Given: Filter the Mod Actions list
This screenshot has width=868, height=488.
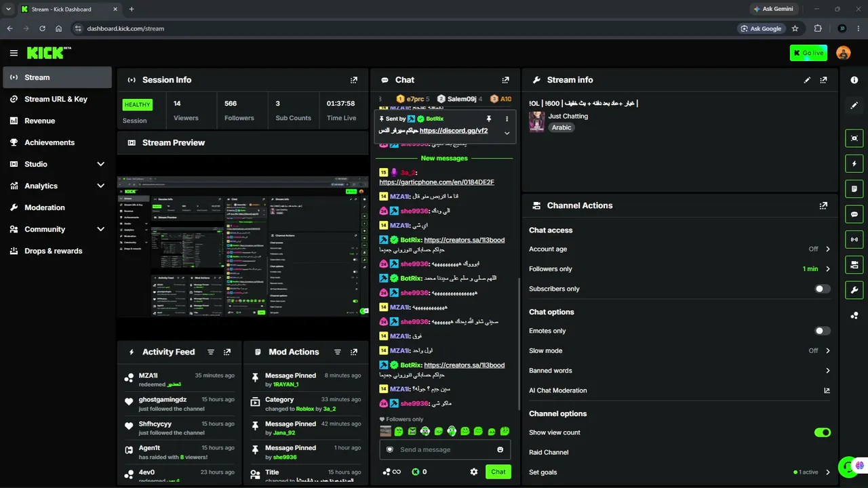Looking at the screenshot, I should [x=338, y=352].
